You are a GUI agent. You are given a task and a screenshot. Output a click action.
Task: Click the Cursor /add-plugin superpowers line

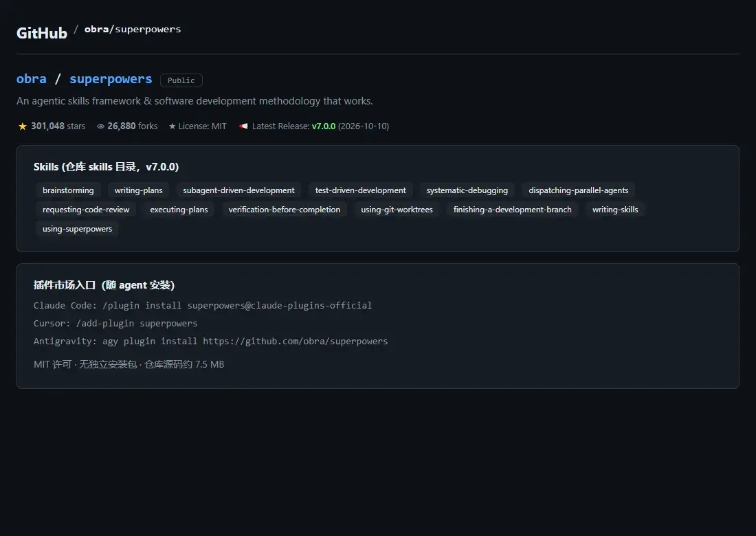[x=115, y=324]
